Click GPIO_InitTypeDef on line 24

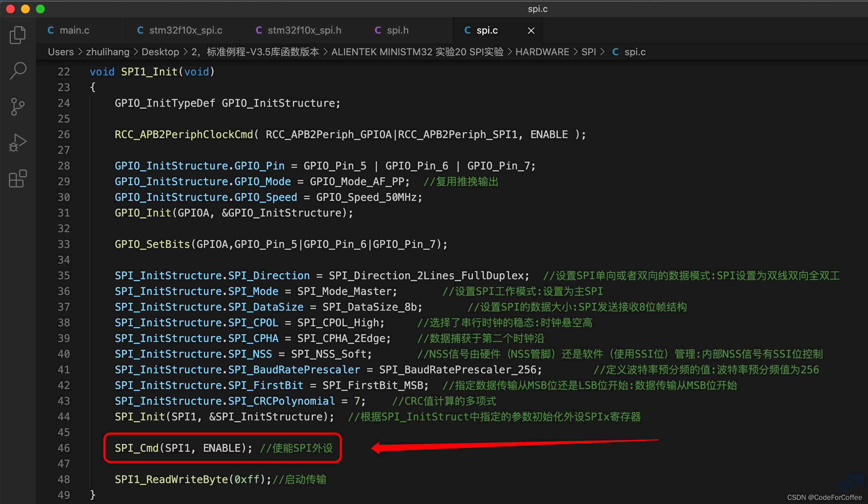click(x=165, y=103)
